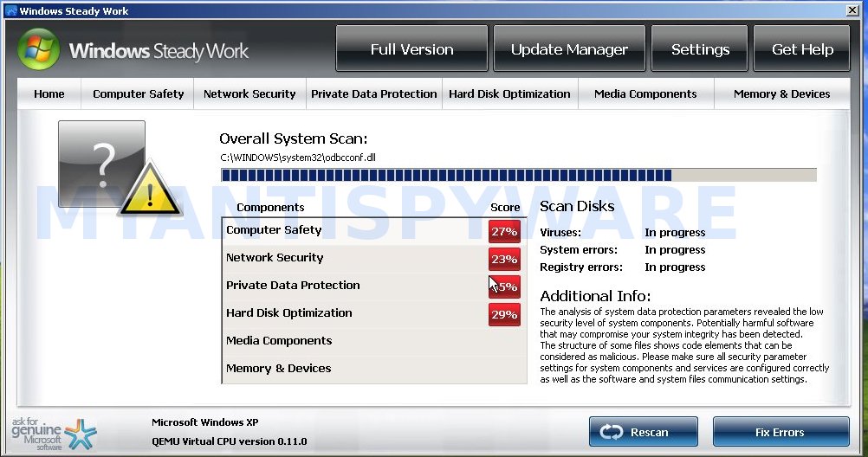Screen dimensions: 868x457
Task: Open the Full Version button
Action: (x=411, y=48)
